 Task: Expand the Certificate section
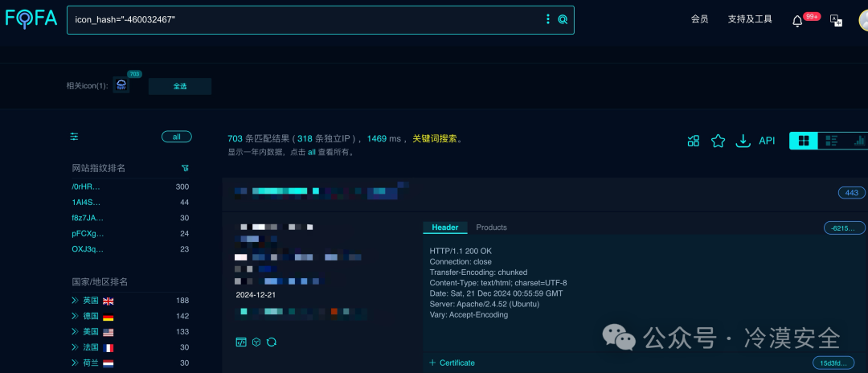click(452, 363)
